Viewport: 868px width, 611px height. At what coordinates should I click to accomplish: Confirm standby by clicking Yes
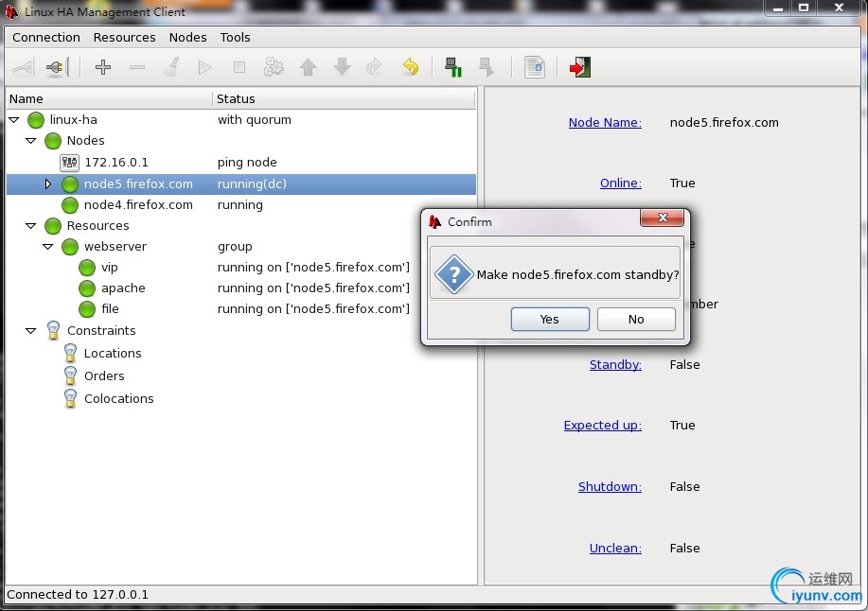tap(550, 320)
